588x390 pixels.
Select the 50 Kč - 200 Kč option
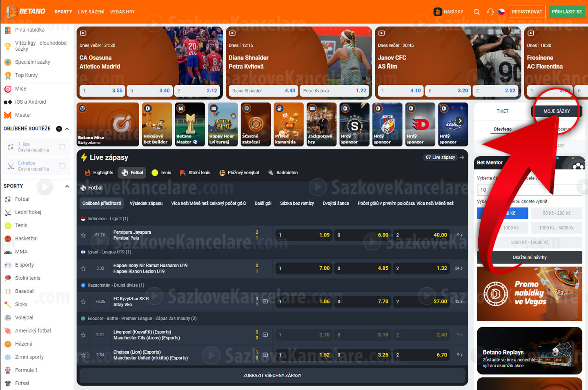[557, 213]
